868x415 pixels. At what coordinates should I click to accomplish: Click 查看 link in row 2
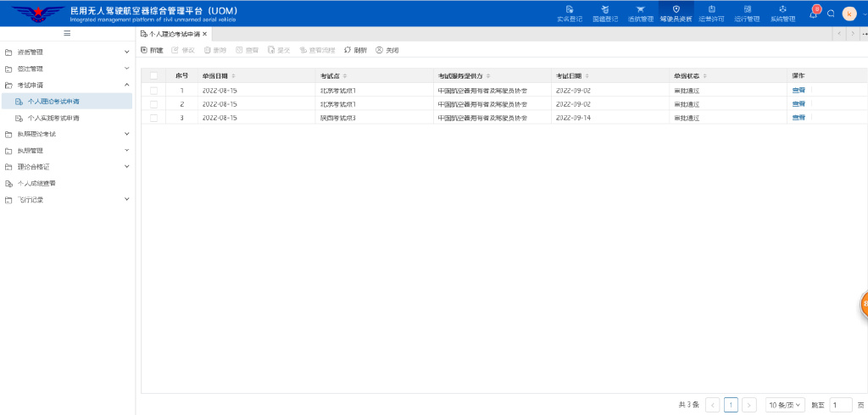pyautogui.click(x=798, y=103)
